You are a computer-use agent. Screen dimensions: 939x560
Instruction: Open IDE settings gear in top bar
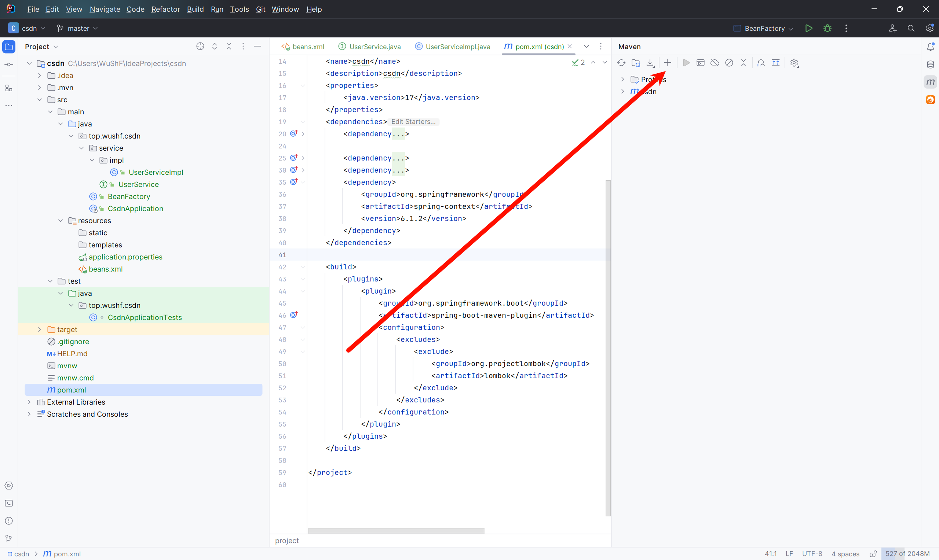[929, 28]
